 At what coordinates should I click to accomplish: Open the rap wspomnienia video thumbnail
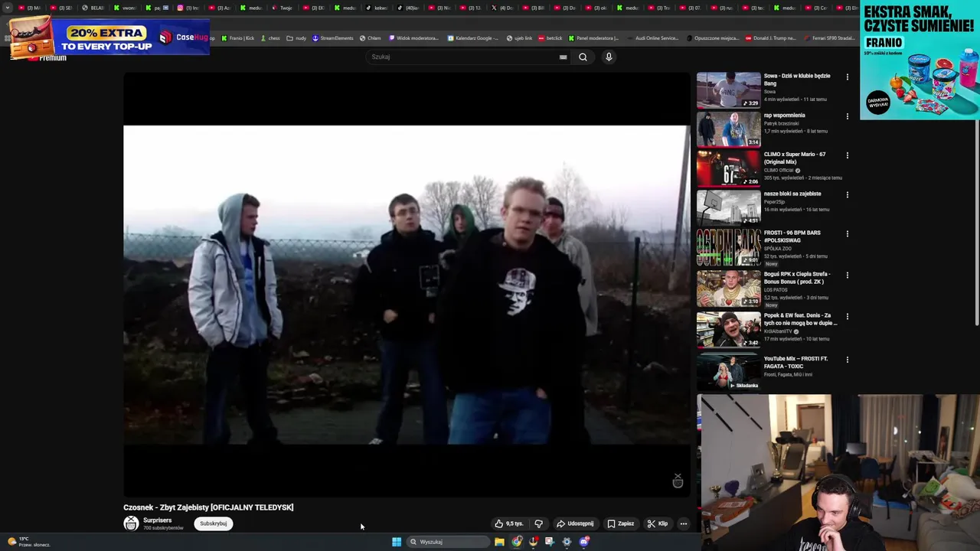tap(729, 129)
